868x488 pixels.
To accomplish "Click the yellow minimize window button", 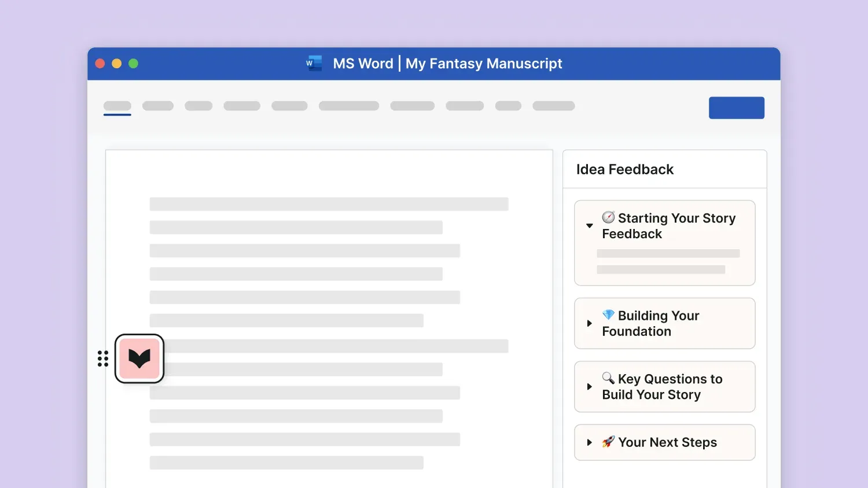I will pyautogui.click(x=117, y=64).
